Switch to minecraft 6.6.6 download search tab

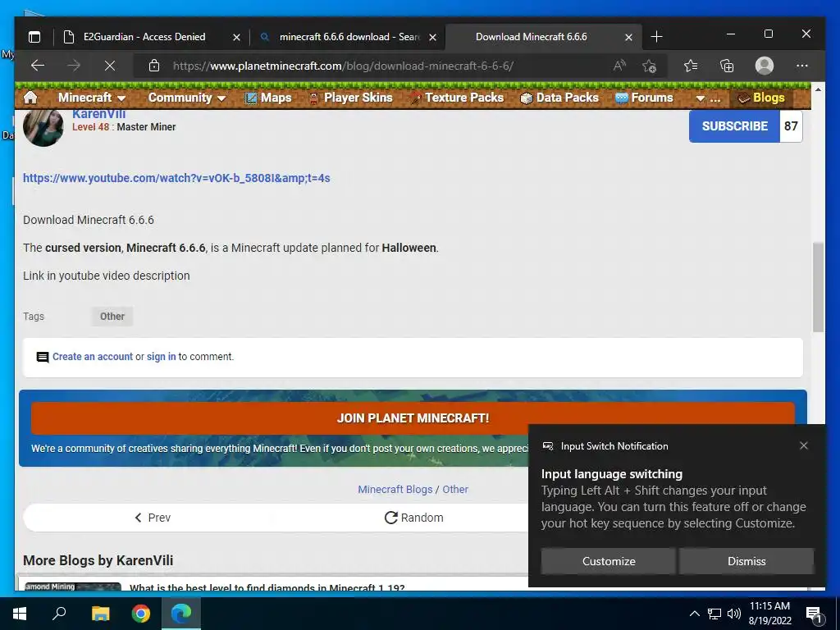click(348, 37)
